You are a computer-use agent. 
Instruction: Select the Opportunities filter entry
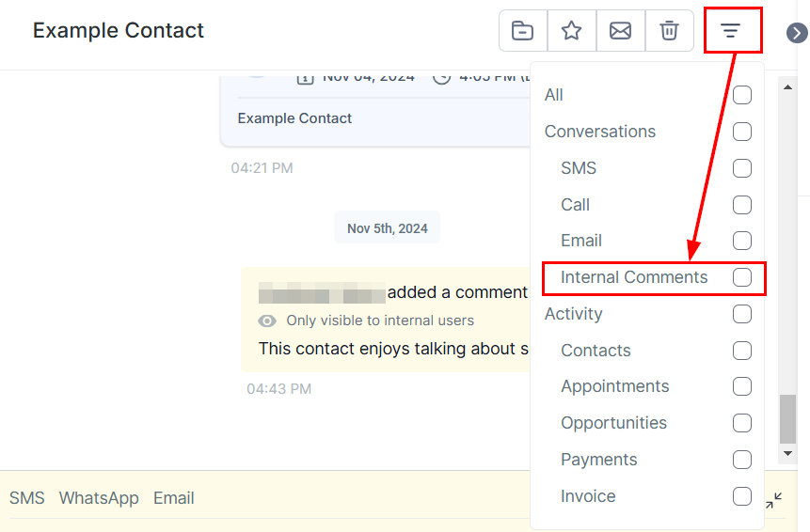[742, 423]
